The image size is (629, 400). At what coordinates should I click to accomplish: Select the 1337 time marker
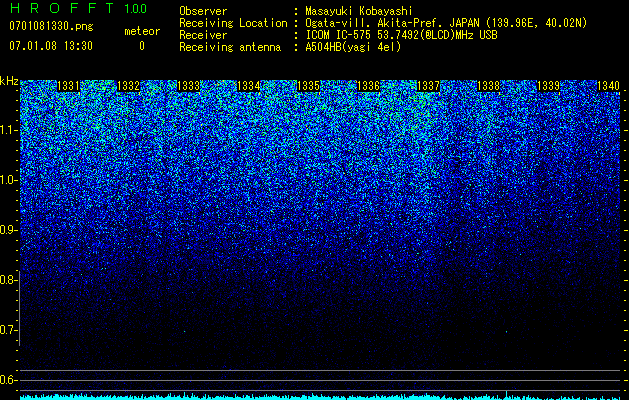[x=428, y=86]
